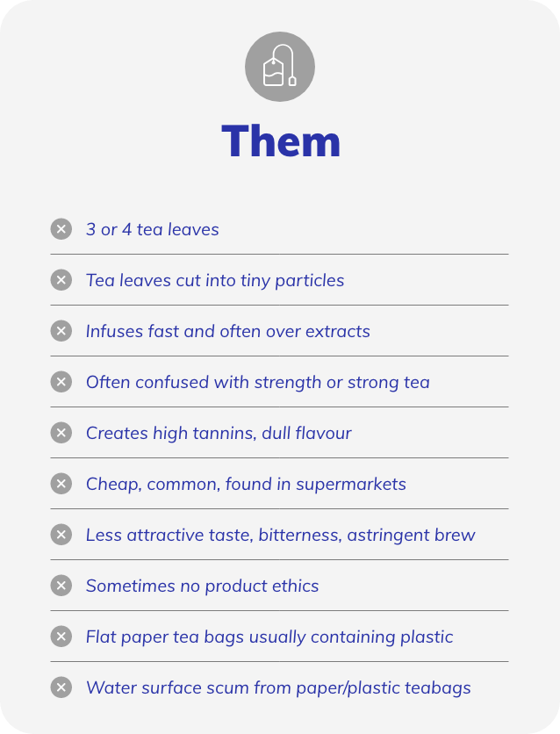Click 'Infuses fast and often over extracts' text
This screenshot has height=734, width=560.
(x=228, y=331)
